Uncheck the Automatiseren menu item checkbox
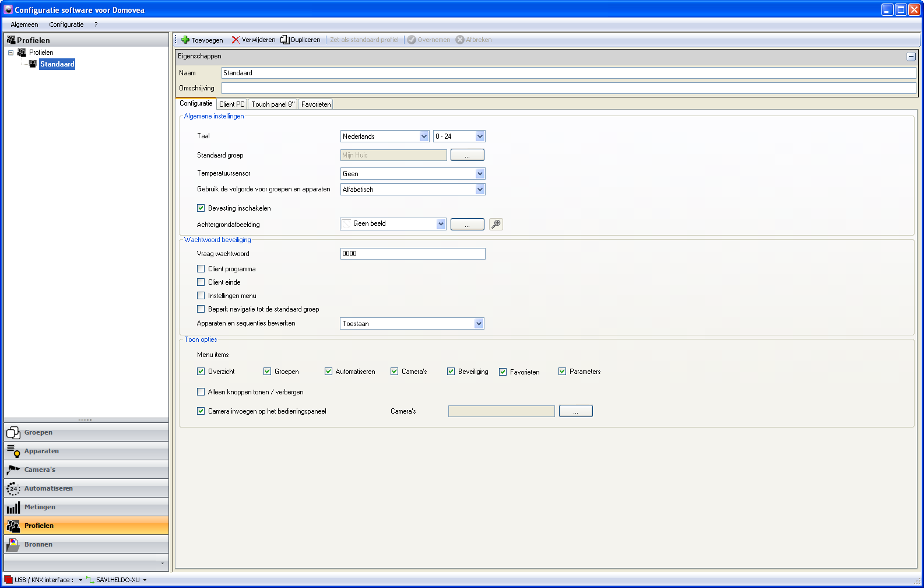The width and height of the screenshot is (924, 588). (329, 372)
